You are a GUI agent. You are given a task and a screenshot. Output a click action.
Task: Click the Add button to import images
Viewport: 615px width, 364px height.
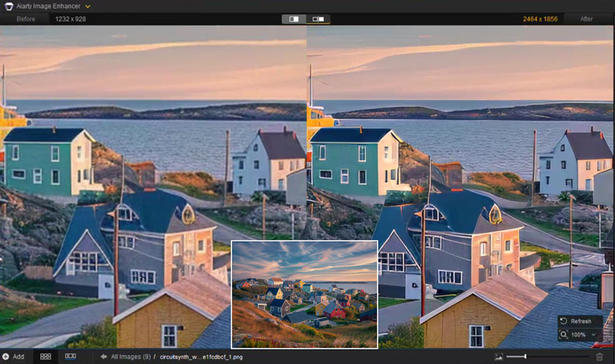[18, 357]
